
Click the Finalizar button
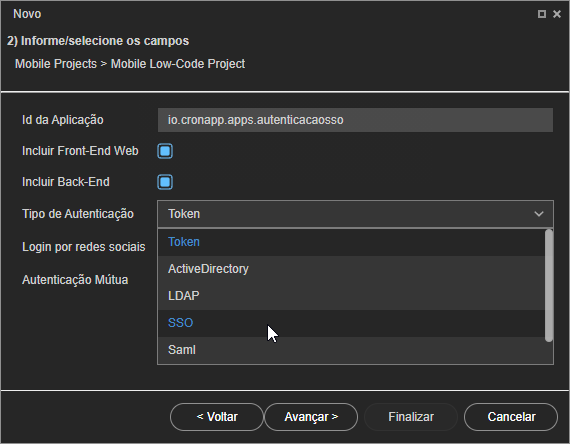point(411,417)
